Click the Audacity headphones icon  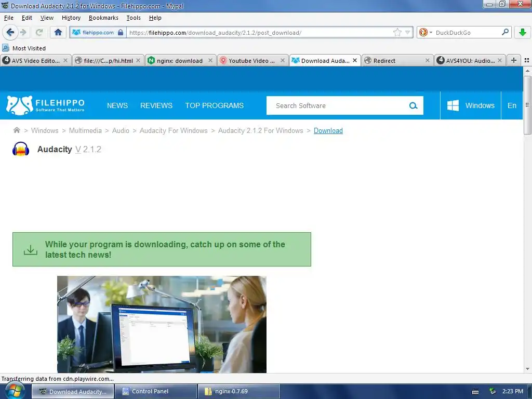[x=21, y=149]
